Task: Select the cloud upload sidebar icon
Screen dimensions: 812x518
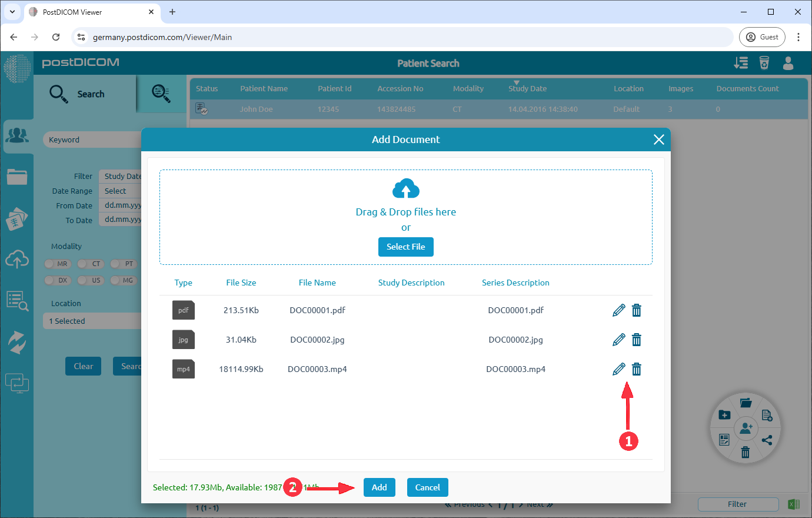Action: (18, 259)
